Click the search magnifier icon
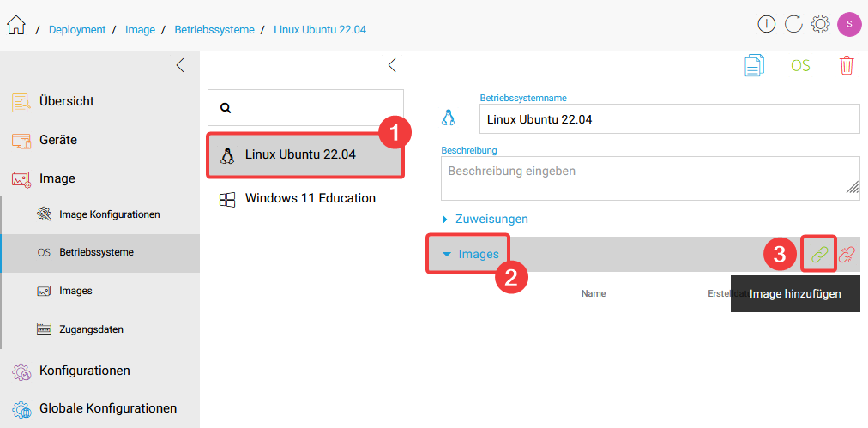Viewport: 868px width, 428px height. [226, 108]
